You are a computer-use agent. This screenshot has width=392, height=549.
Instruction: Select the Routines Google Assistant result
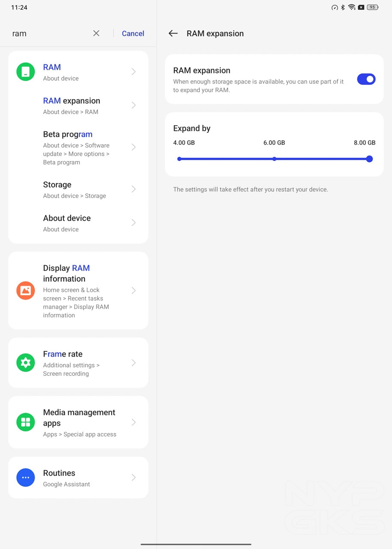click(78, 477)
